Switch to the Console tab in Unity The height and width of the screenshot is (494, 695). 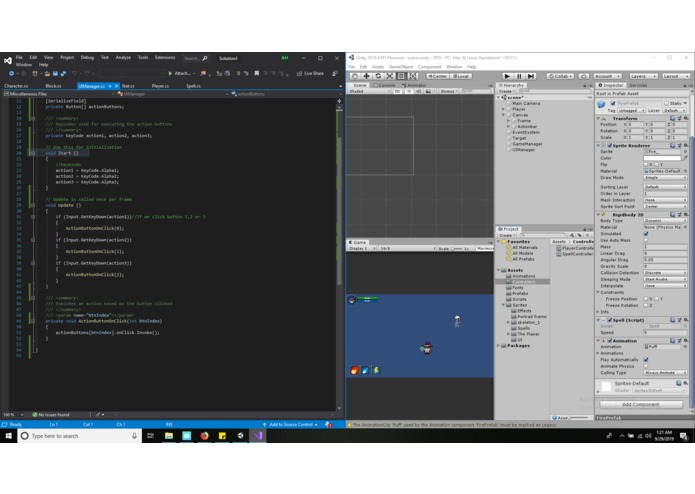pos(385,85)
